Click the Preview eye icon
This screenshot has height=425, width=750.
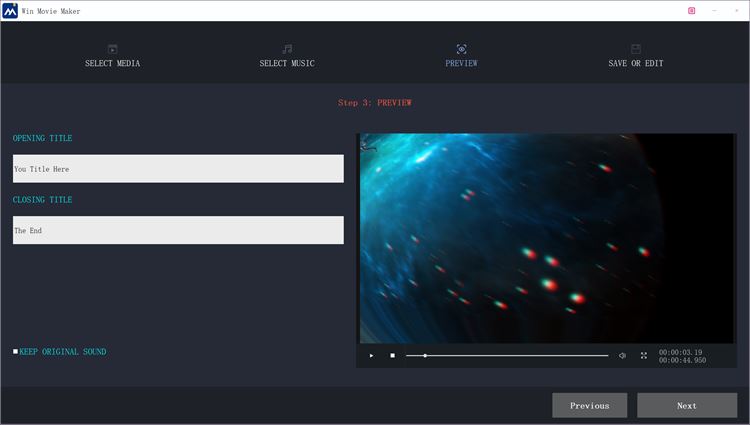coord(462,49)
